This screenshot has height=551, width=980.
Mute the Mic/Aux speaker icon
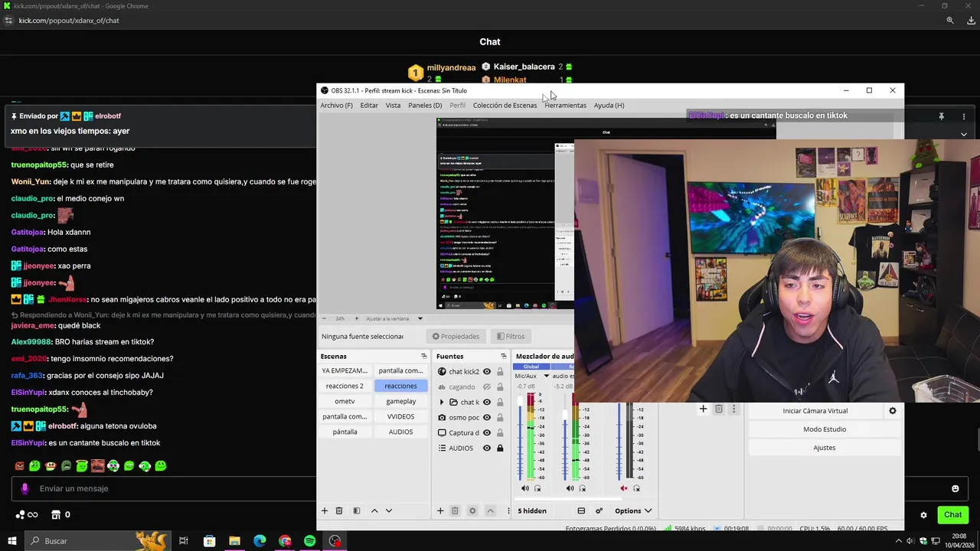[525, 488]
